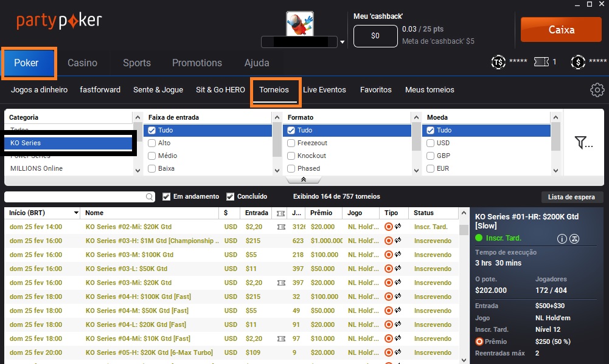Collapse the filter panel with double chevron
Image resolution: width=609 pixels, height=364 pixels.
[x=304, y=179]
